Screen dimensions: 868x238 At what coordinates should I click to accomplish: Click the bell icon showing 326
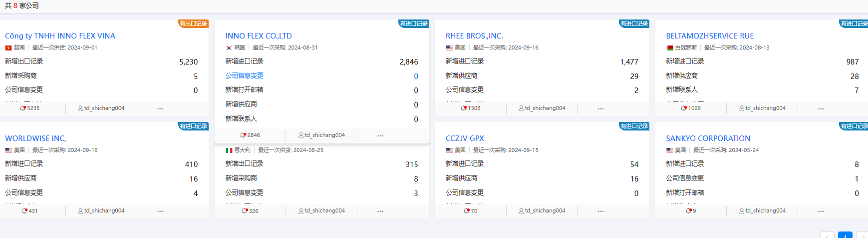[x=245, y=210]
